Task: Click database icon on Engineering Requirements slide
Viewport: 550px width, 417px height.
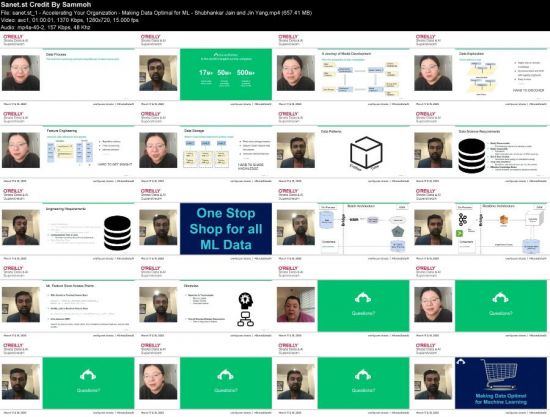Action: coord(118,233)
